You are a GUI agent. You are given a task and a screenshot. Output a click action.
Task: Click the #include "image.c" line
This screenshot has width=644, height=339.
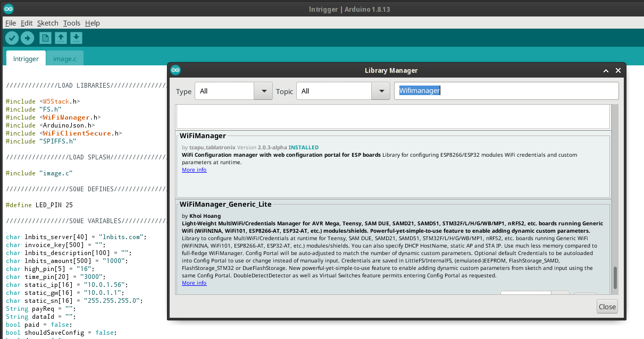tap(39, 173)
